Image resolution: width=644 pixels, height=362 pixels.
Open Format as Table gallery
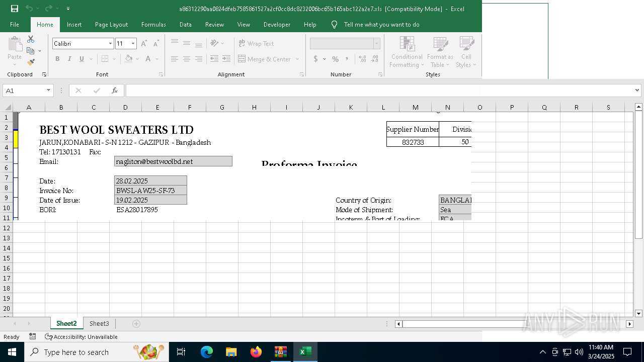[x=440, y=52]
